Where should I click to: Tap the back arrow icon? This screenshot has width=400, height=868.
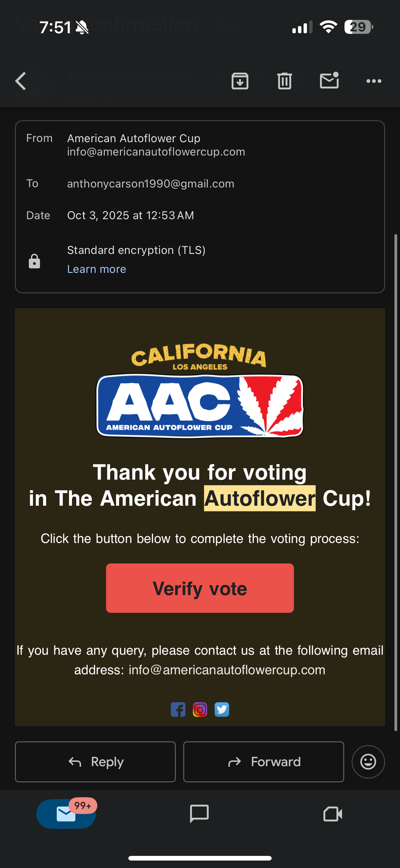[x=21, y=81]
